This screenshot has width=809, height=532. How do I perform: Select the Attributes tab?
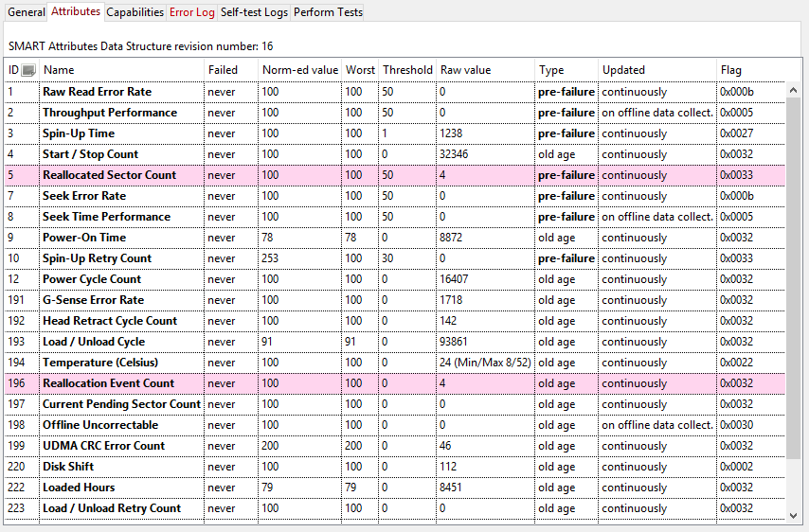(x=76, y=11)
